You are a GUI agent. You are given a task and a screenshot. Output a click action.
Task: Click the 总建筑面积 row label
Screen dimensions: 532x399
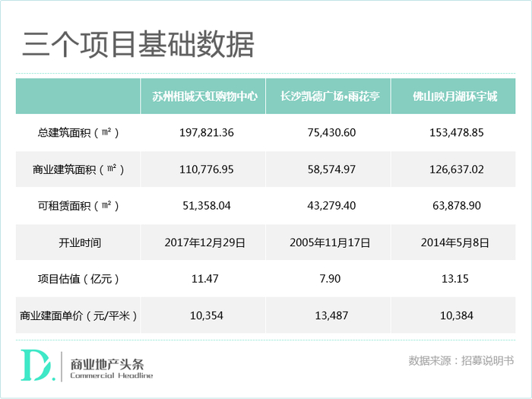(78, 132)
